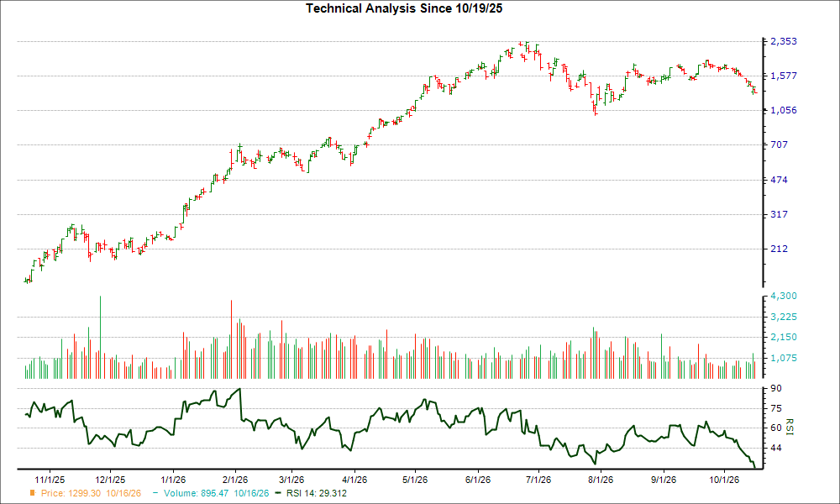Click the tallest green volume bar near 12/1/25
The height and width of the screenshot is (504, 840).
click(100, 337)
